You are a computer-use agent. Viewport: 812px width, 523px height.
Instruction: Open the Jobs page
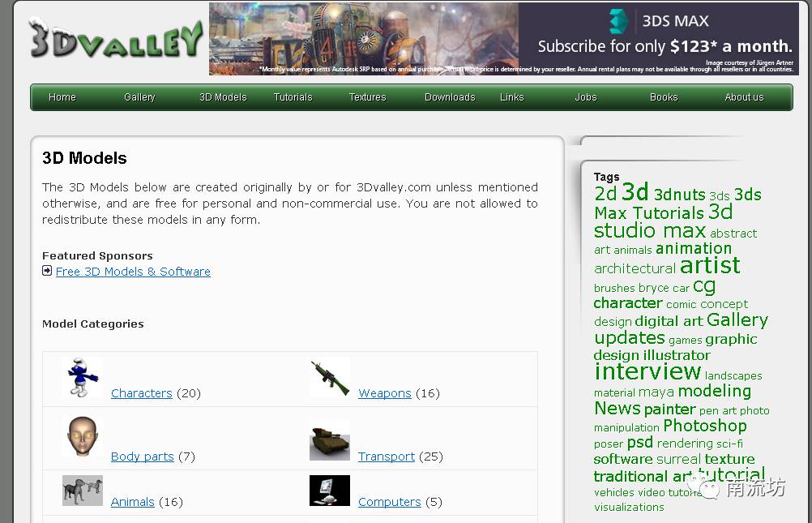[586, 97]
